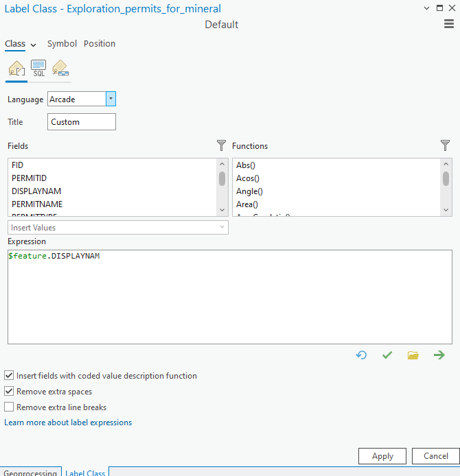Viewport: 460px width, 476px height.
Task: Export expression using green arrow
Action: click(439, 355)
